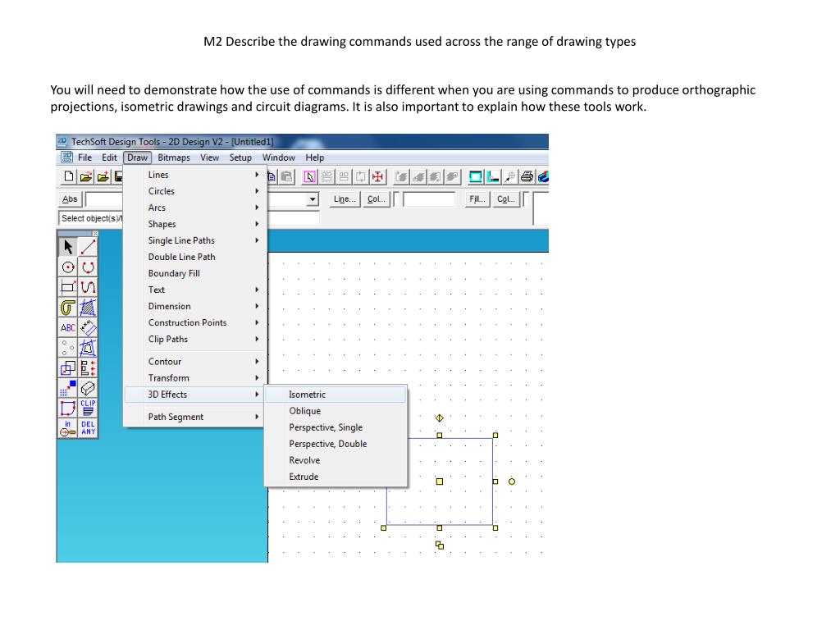Expand the Shapes submenu
The image size is (840, 630).
click(x=195, y=224)
